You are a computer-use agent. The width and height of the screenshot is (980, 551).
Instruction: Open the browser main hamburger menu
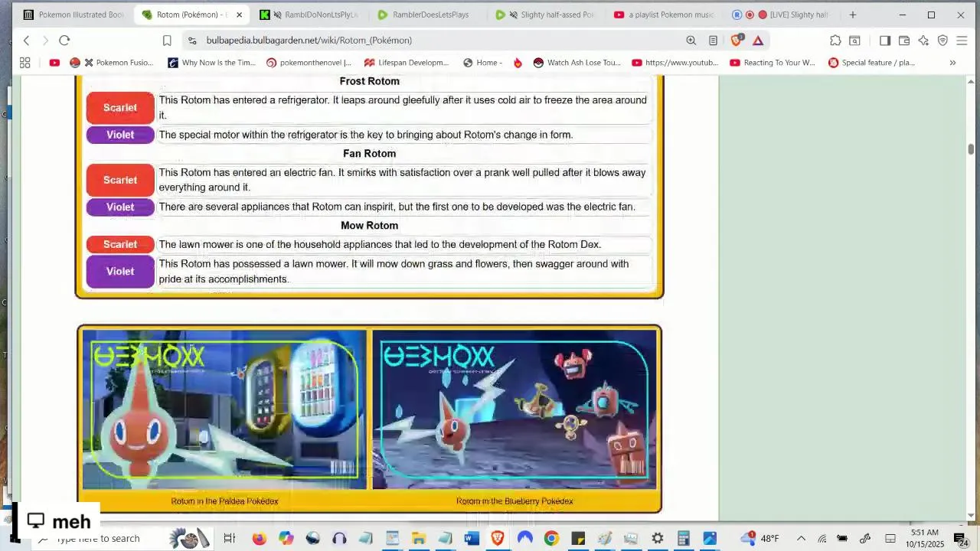click(x=962, y=41)
